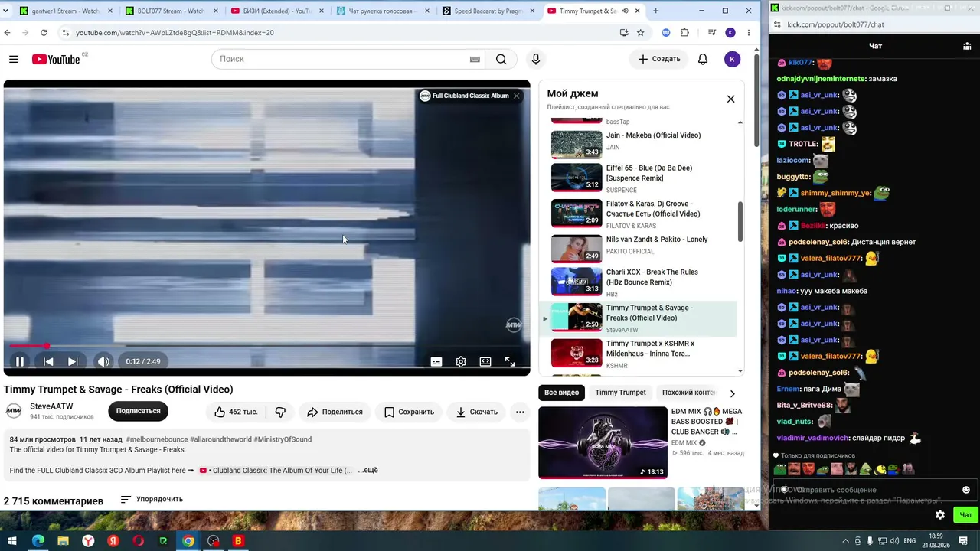Switch player to theater mode
This screenshot has height=551, width=980.
point(485,362)
